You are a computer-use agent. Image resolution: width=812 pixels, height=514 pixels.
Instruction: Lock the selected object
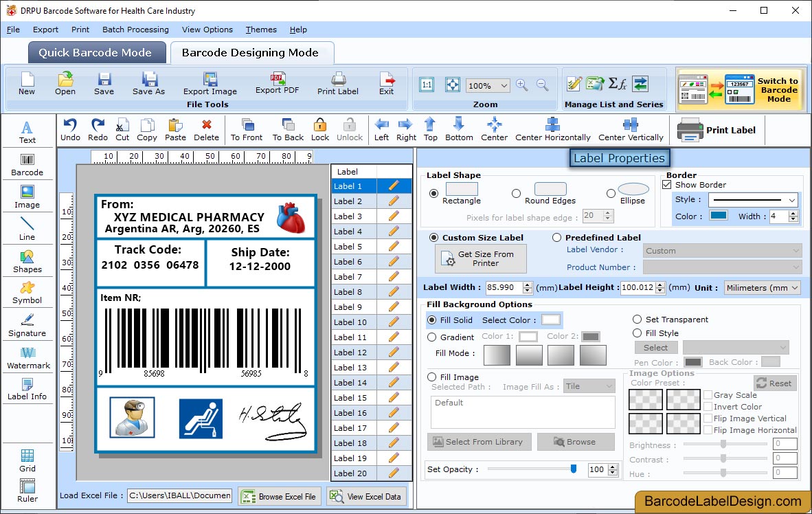point(320,130)
